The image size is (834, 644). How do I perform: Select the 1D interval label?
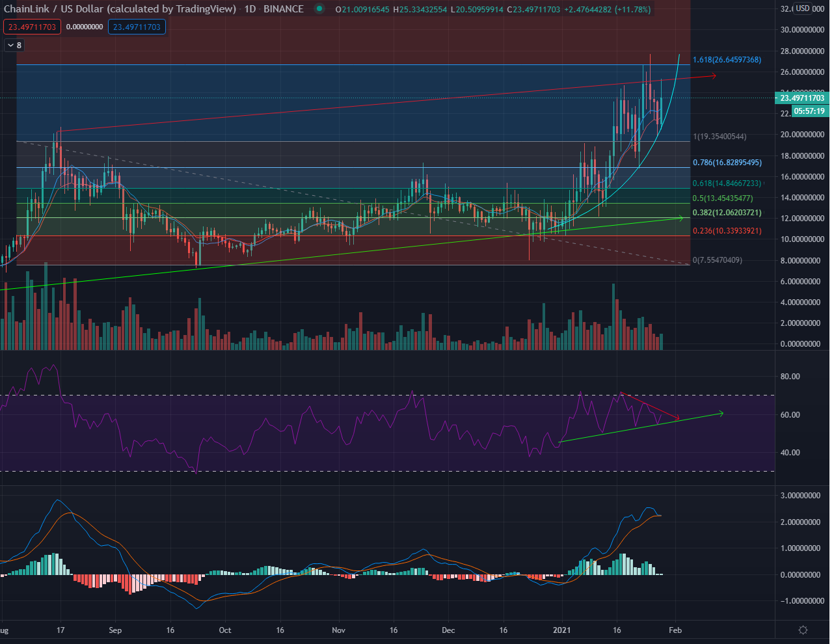coord(250,9)
